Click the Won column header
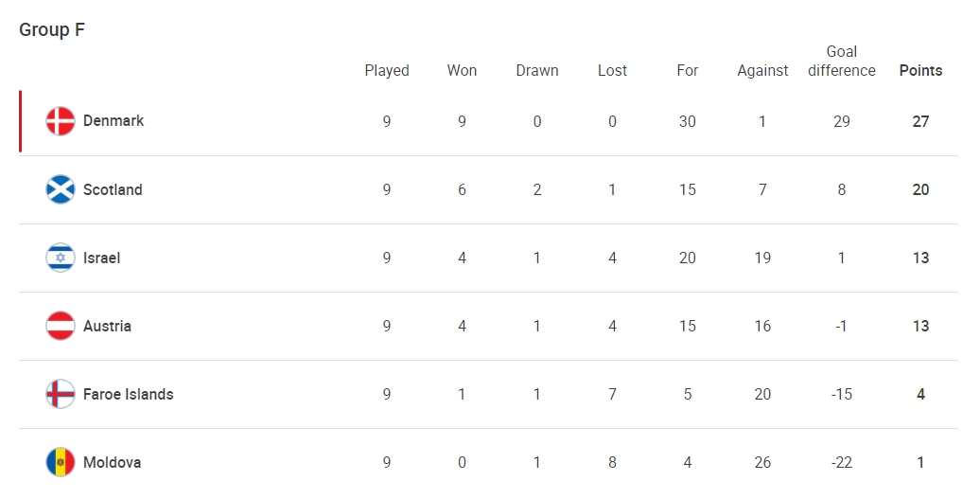 point(462,71)
